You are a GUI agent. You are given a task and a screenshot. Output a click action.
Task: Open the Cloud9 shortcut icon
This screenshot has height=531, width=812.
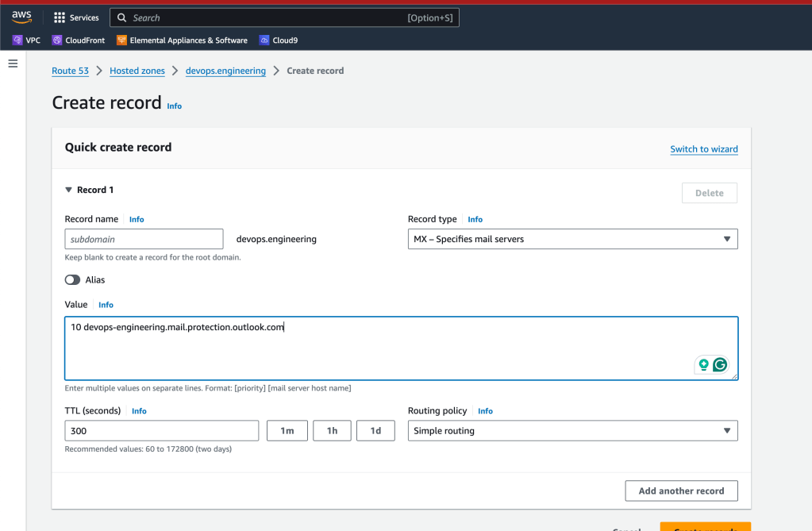pos(264,40)
